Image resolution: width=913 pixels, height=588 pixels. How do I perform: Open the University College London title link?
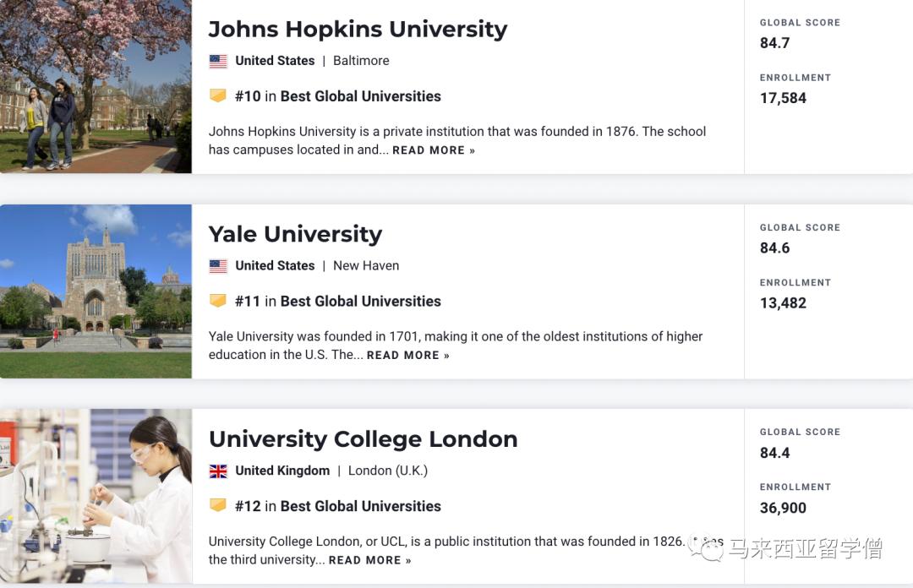click(363, 439)
